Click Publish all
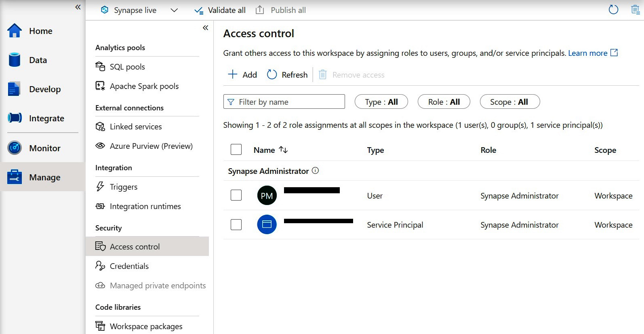Viewport: 644px width, 334px height. pyautogui.click(x=281, y=10)
